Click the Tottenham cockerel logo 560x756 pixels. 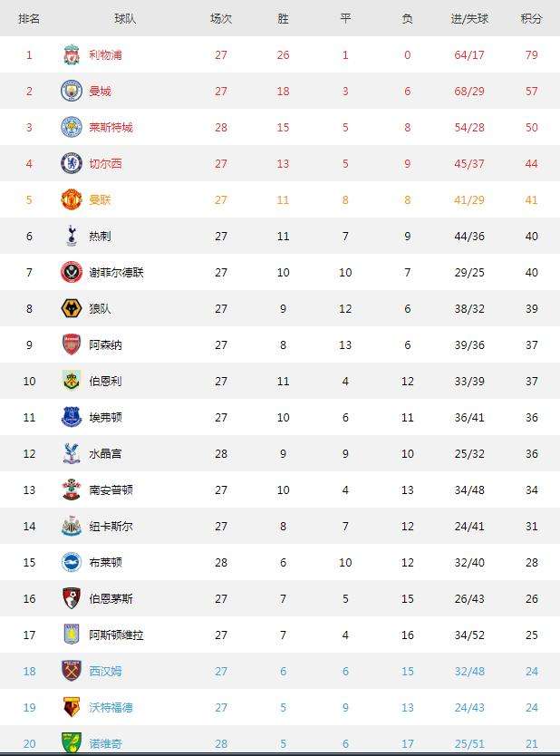click(x=72, y=236)
